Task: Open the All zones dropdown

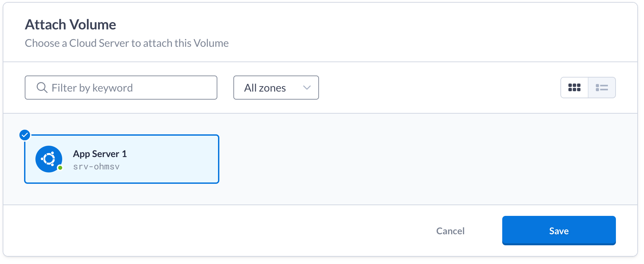Action: pyautogui.click(x=276, y=88)
